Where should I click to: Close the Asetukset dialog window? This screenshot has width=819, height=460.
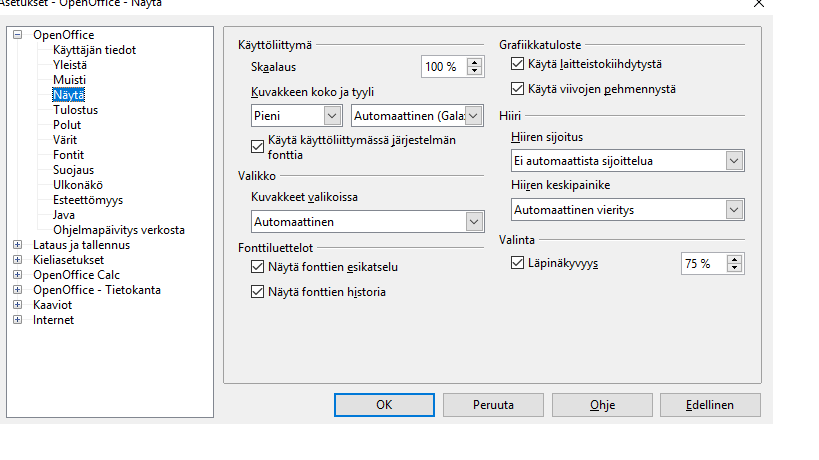tap(759, 4)
